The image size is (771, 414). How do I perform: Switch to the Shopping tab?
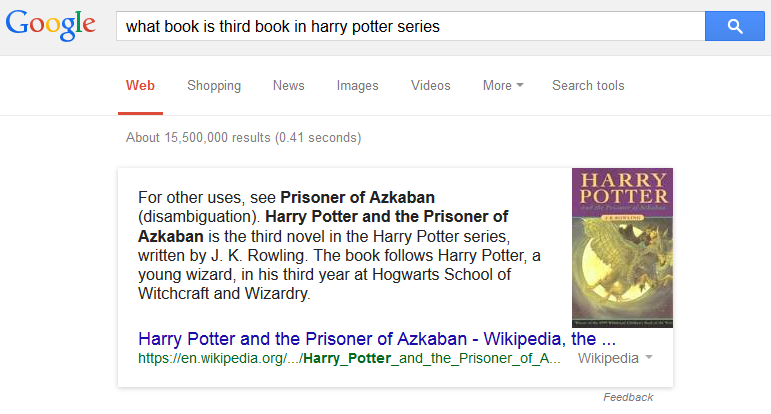(214, 85)
